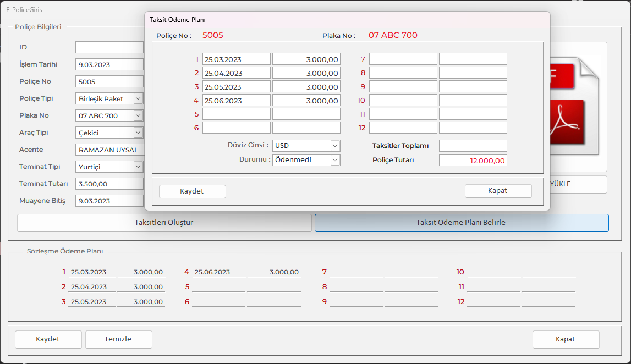
Task: Select the installment 5 date field
Action: click(236, 114)
